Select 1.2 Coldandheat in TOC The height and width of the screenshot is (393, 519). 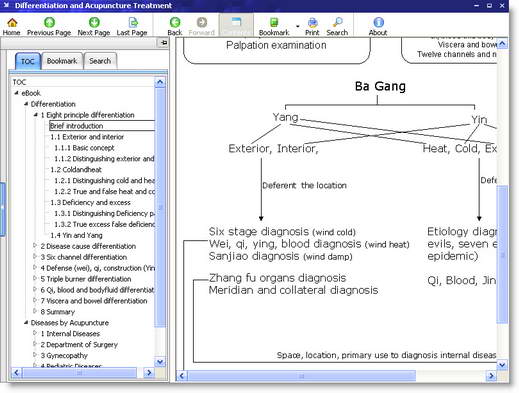76,169
